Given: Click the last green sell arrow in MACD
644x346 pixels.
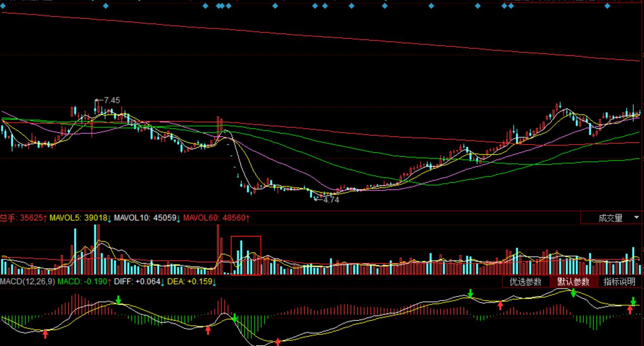Looking at the screenshot, I should tap(633, 301).
